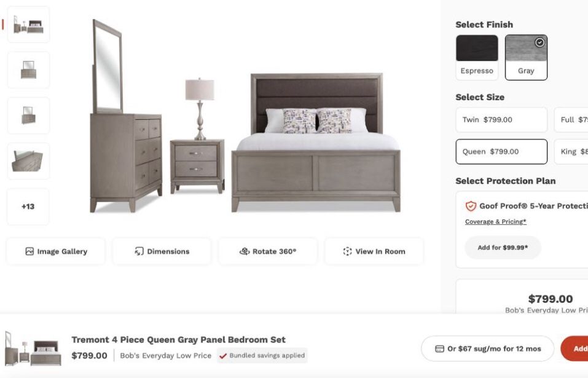Click the Goof Proof shield icon
The height and width of the screenshot is (378, 588).
[471, 207]
